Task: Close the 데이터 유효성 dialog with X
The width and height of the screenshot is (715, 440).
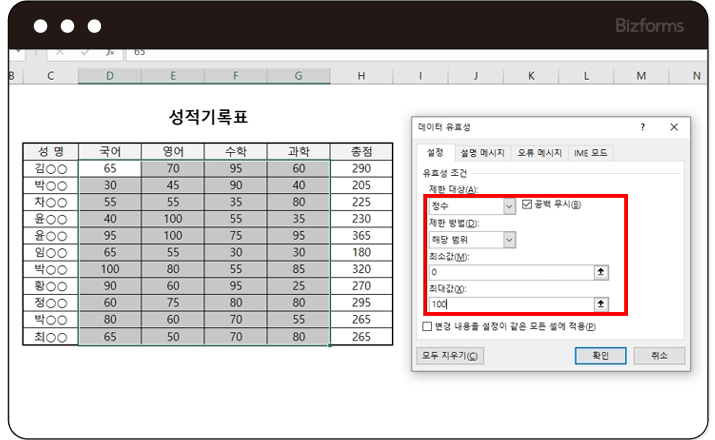Action: pos(673,127)
